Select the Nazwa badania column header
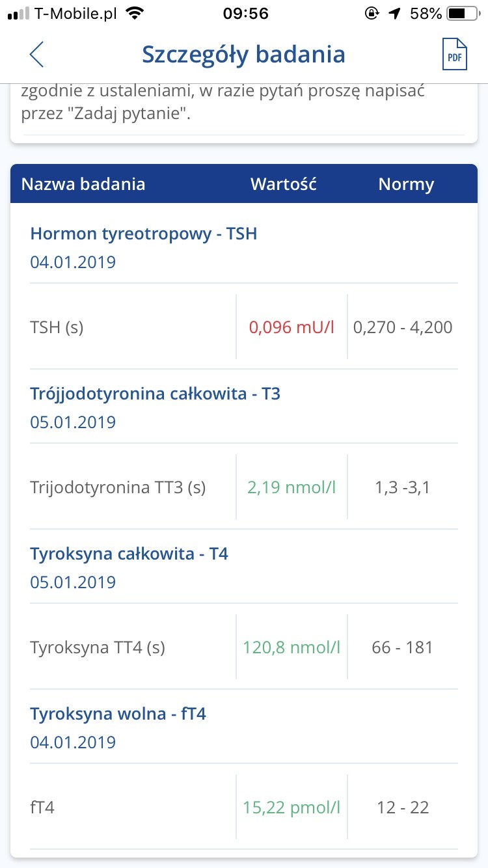488x868 pixels. (x=83, y=184)
